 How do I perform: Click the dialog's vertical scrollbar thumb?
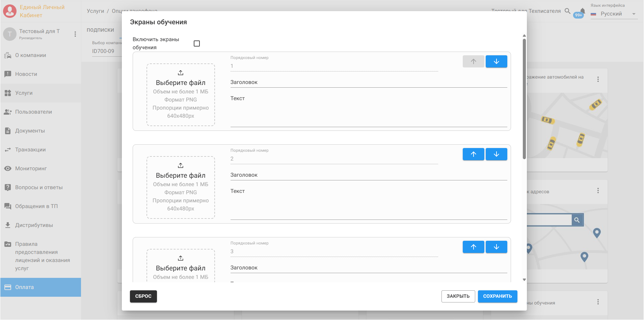524,98
